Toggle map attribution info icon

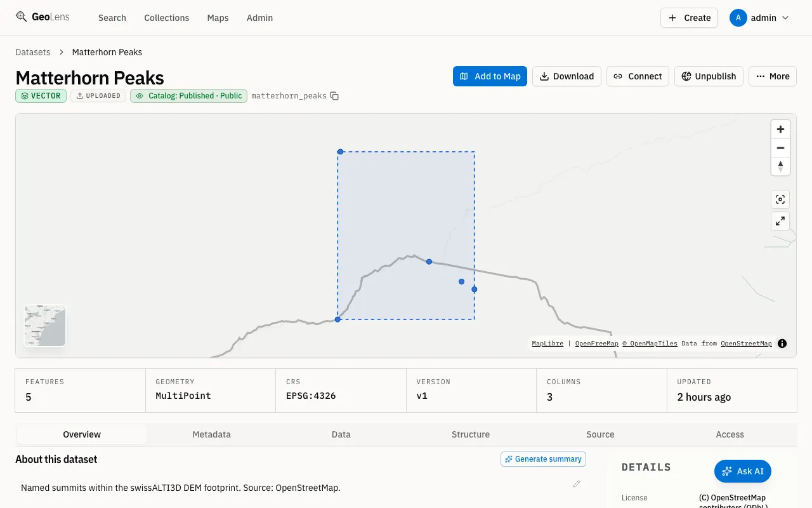(782, 344)
